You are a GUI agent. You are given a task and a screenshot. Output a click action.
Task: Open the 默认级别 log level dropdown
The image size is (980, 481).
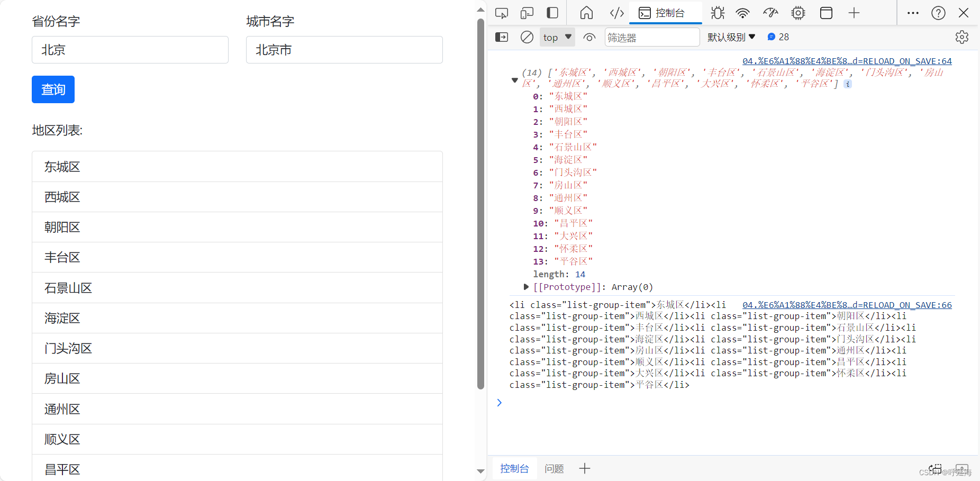731,37
